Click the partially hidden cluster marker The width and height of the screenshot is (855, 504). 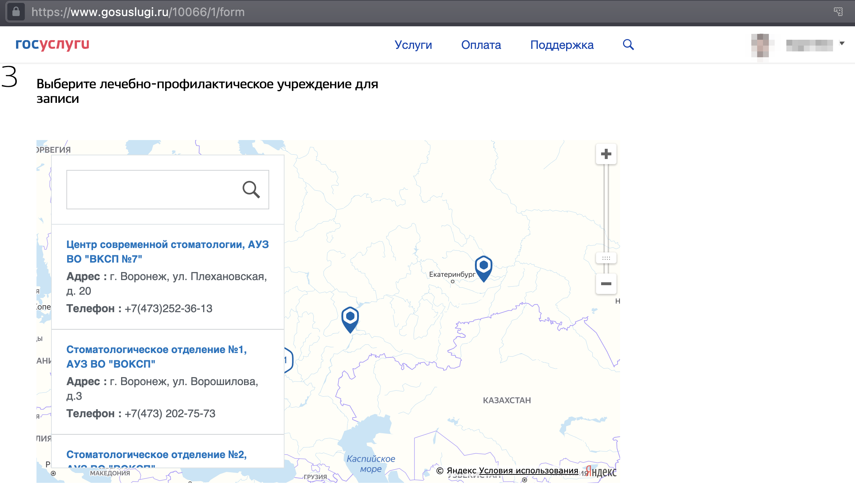(x=289, y=360)
